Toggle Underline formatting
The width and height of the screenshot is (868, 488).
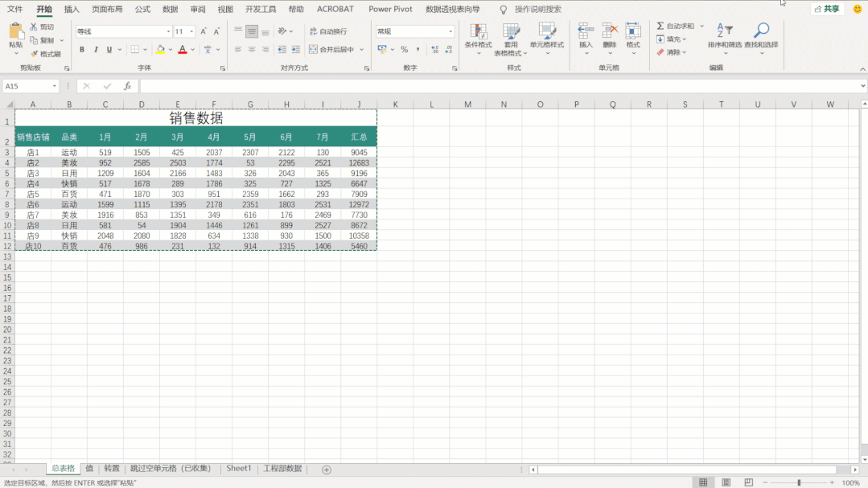point(109,49)
